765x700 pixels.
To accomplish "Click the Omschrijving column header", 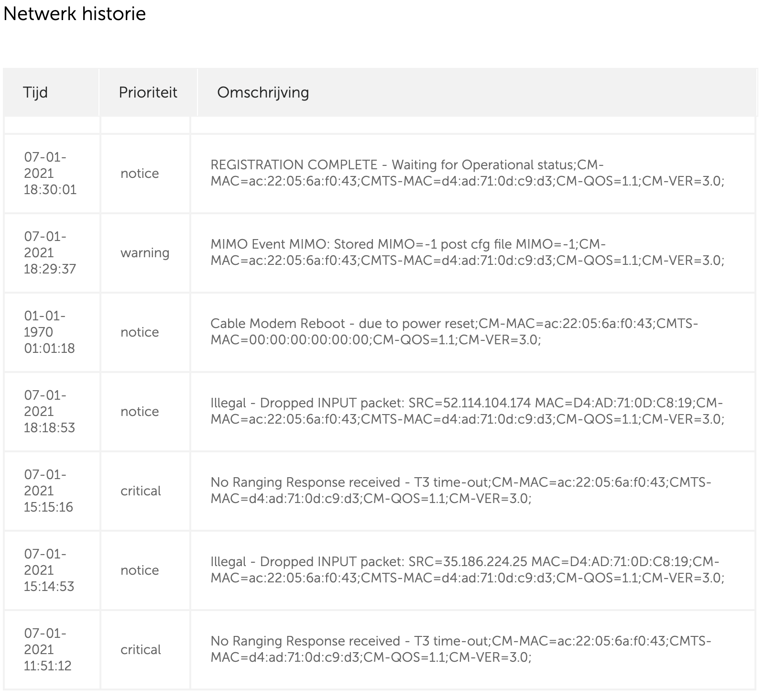I will [x=263, y=92].
